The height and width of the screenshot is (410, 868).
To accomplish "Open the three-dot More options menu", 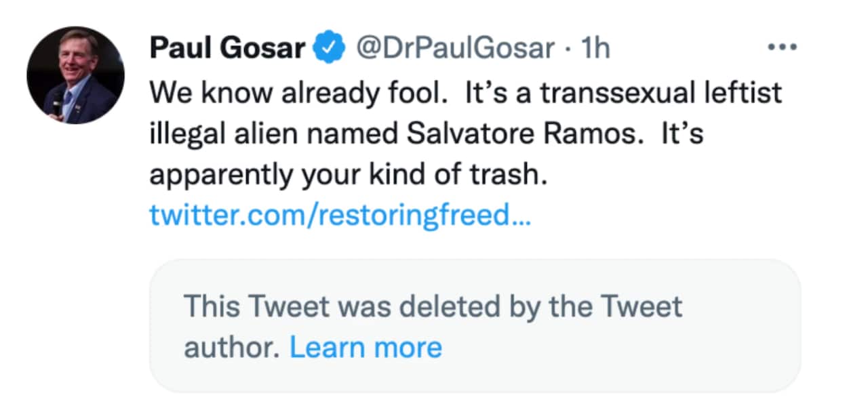I will [782, 49].
